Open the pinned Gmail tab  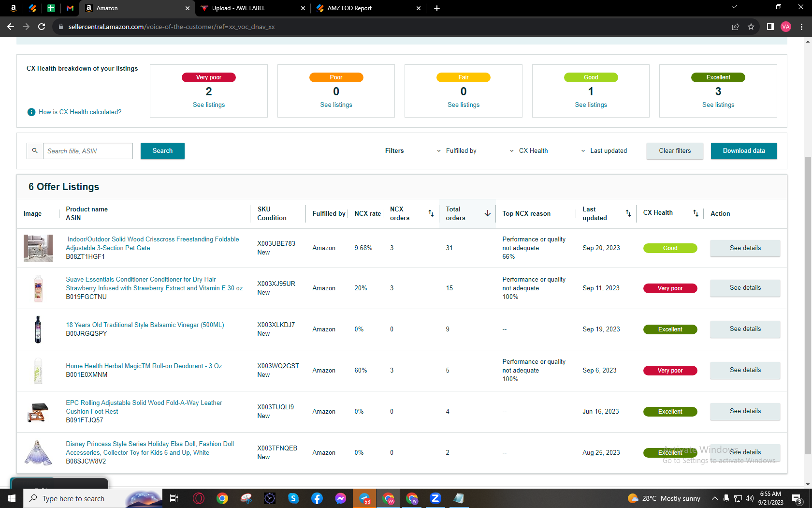(x=70, y=8)
